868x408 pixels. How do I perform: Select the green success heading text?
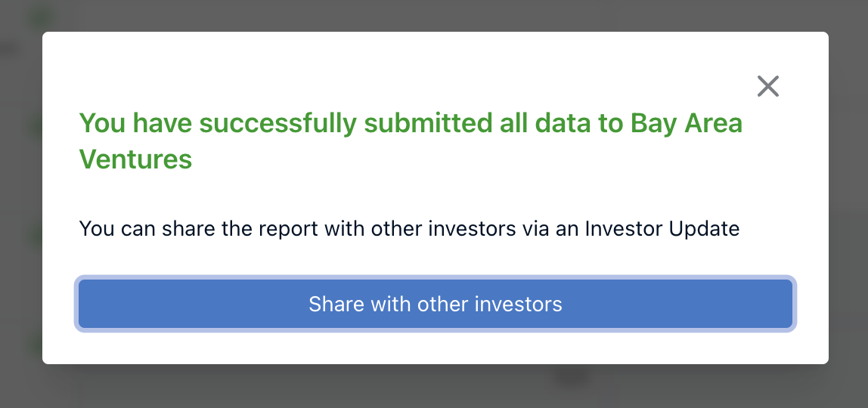[411, 141]
